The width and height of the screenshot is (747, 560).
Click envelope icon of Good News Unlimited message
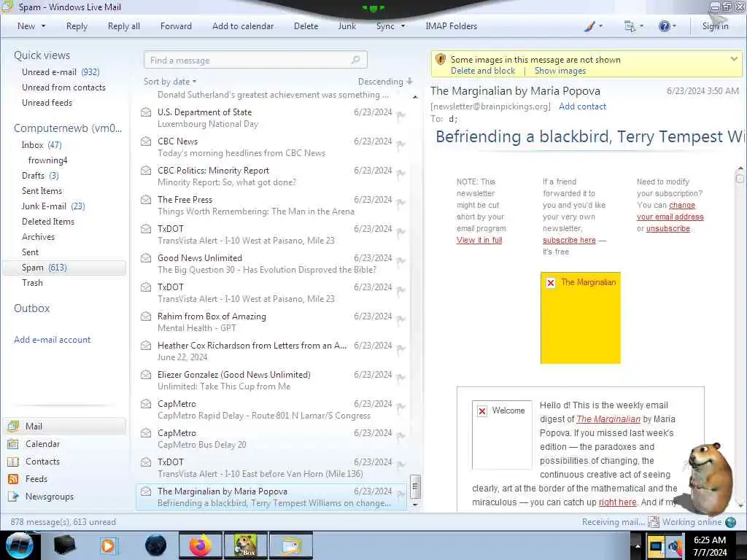pyautogui.click(x=146, y=258)
